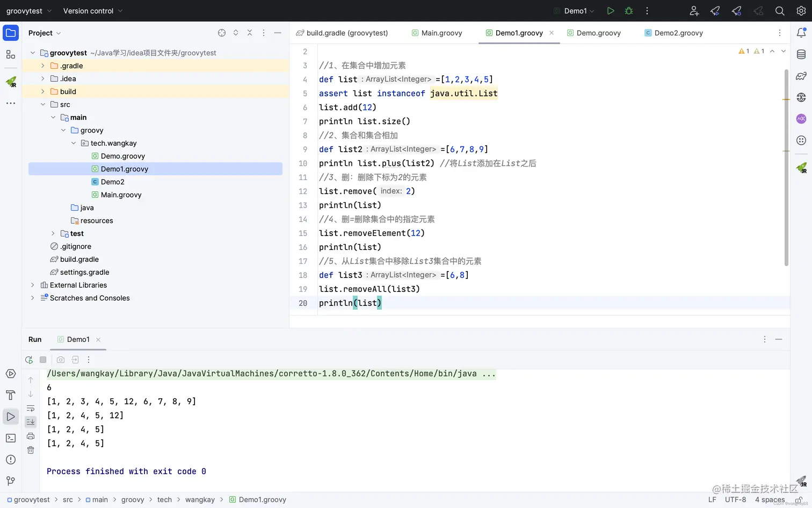
Task: Click groovytest breadcrumb in navigation bar
Action: coord(28,499)
